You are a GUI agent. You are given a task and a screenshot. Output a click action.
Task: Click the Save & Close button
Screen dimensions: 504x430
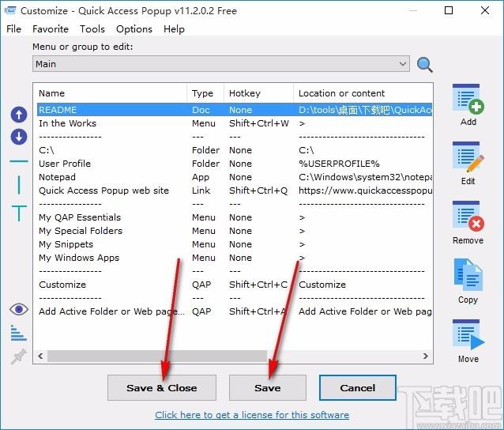click(x=162, y=388)
